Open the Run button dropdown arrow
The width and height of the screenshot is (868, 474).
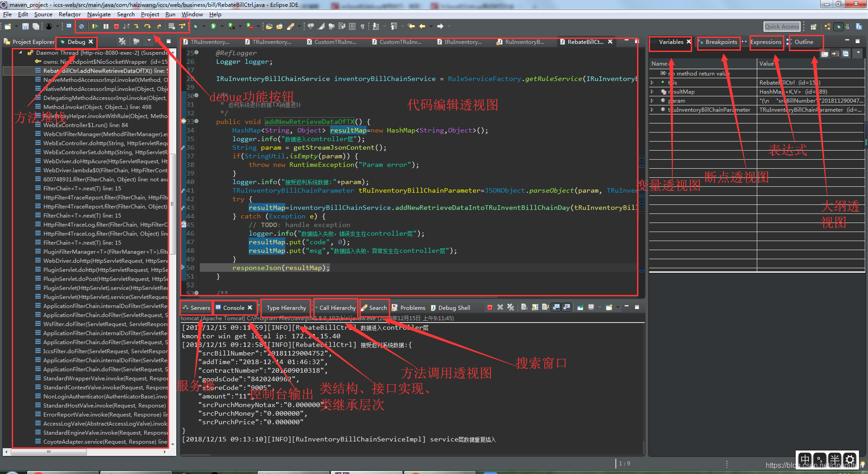point(222,26)
